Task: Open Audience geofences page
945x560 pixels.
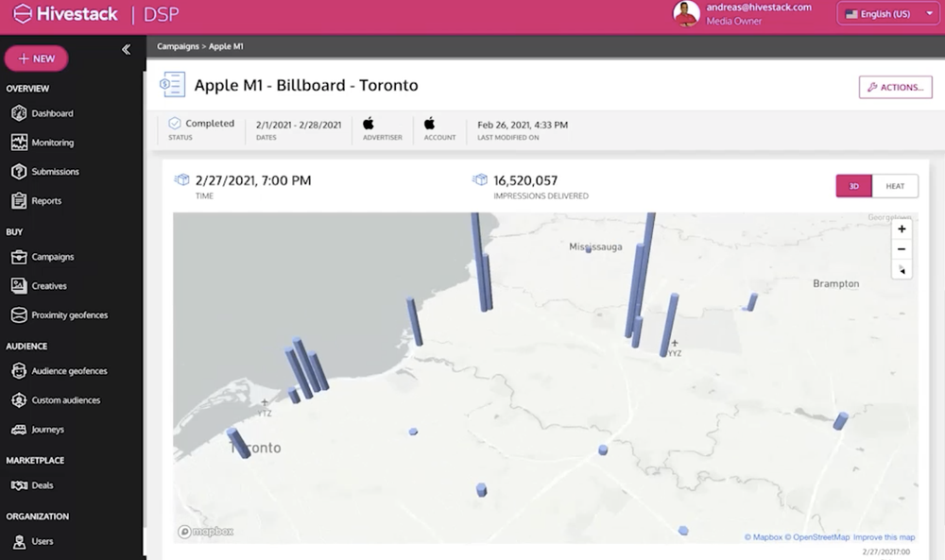Action: pos(69,371)
